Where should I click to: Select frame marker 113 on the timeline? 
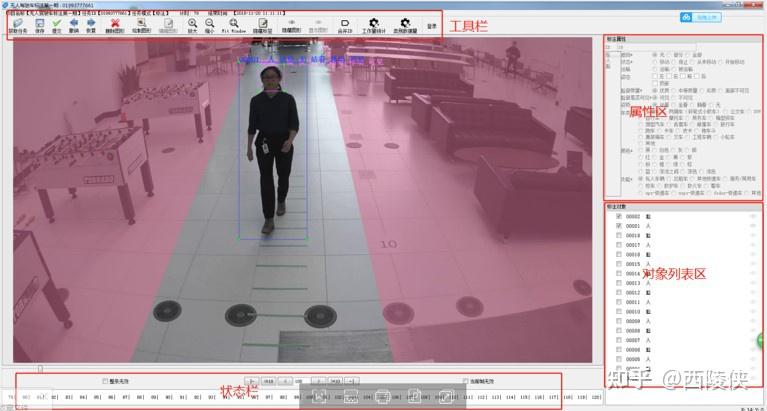[496, 397]
